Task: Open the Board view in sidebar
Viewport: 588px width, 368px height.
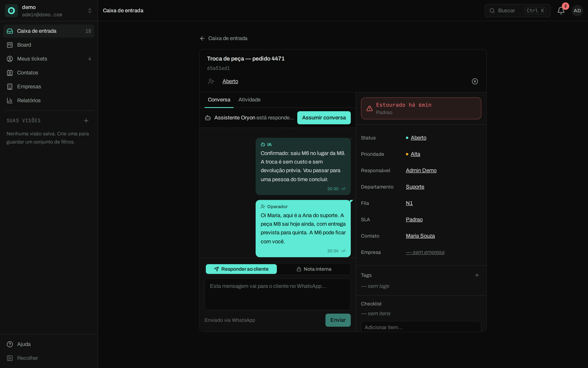Action: [x=49, y=45]
